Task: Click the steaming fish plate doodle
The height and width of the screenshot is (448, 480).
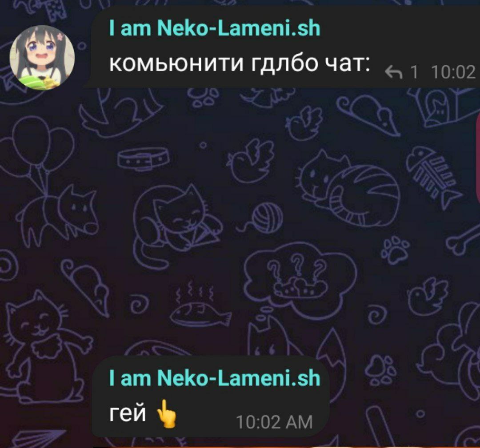Action: (199, 306)
